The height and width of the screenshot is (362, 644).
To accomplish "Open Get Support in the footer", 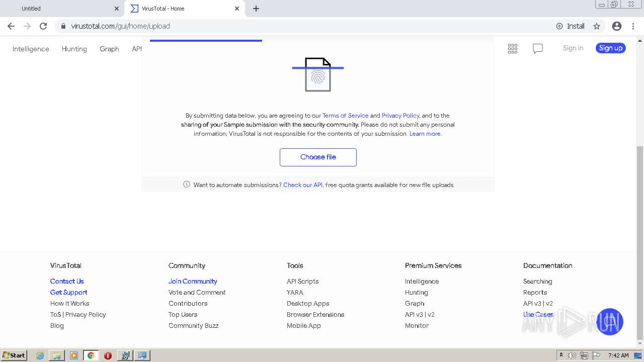I will (x=68, y=293).
